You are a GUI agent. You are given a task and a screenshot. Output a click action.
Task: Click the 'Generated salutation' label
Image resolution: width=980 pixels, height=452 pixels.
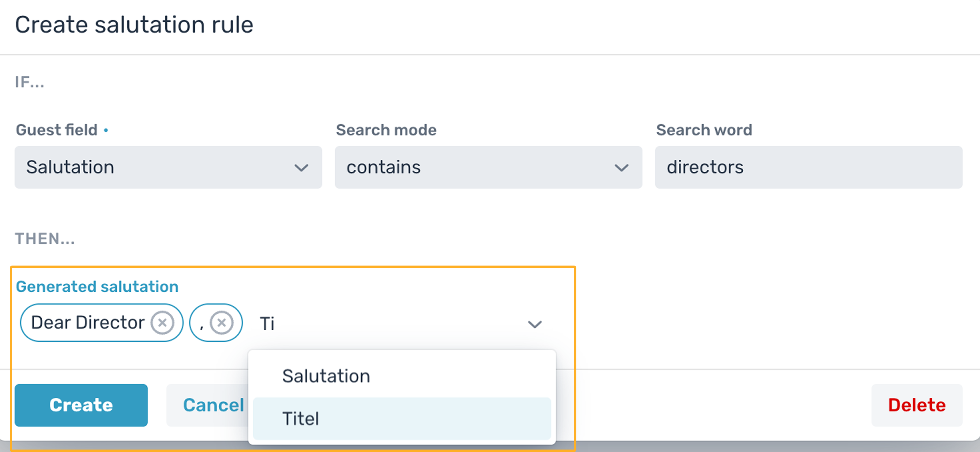click(x=97, y=286)
